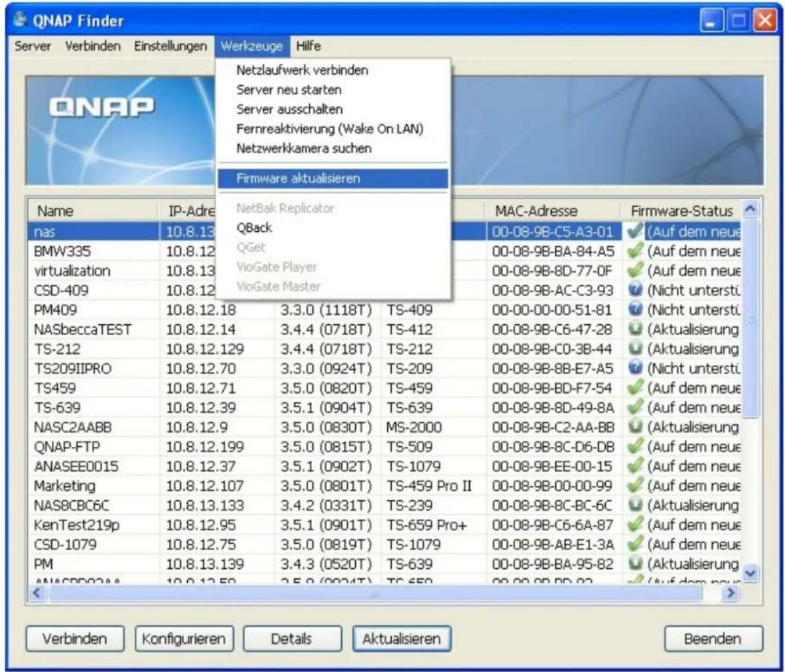Select the ANASEE0015 entry
Screen dimensions: 785x672
click(76, 466)
